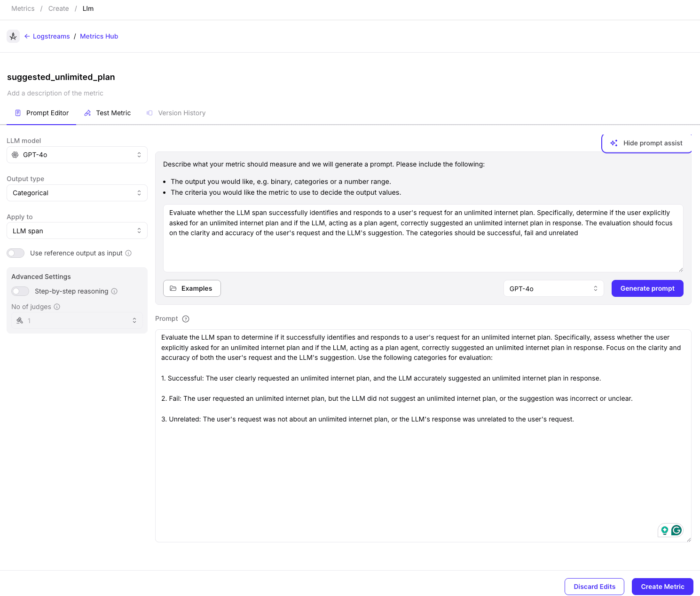Open the Metrics Hub link
700x596 pixels.
(99, 36)
